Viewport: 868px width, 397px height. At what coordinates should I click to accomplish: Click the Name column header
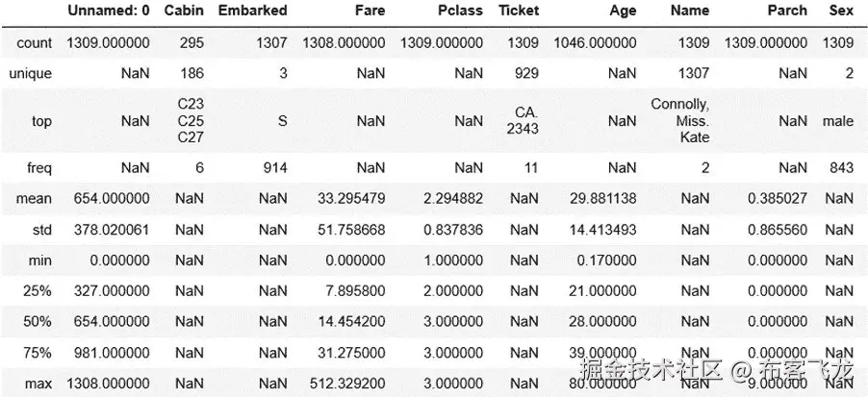(x=689, y=11)
